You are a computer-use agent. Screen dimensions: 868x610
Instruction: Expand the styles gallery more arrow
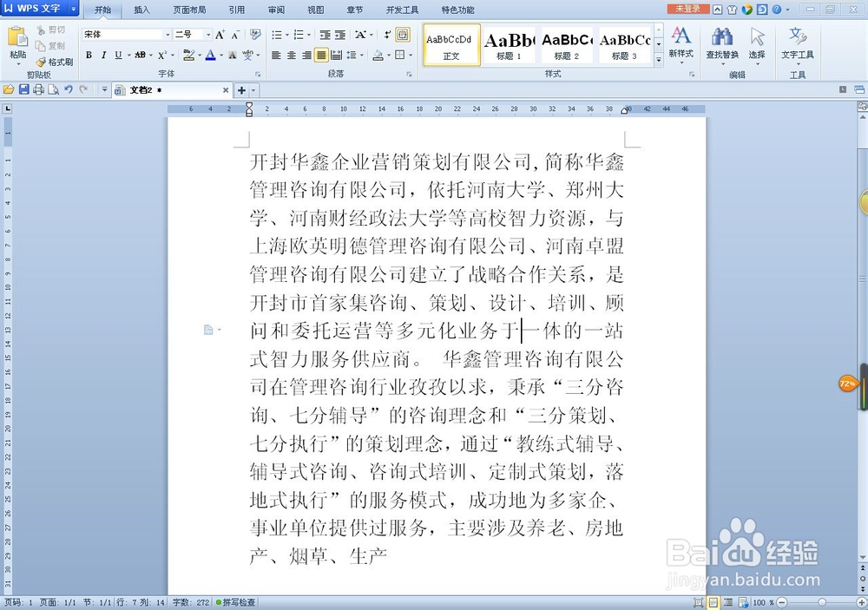659,59
